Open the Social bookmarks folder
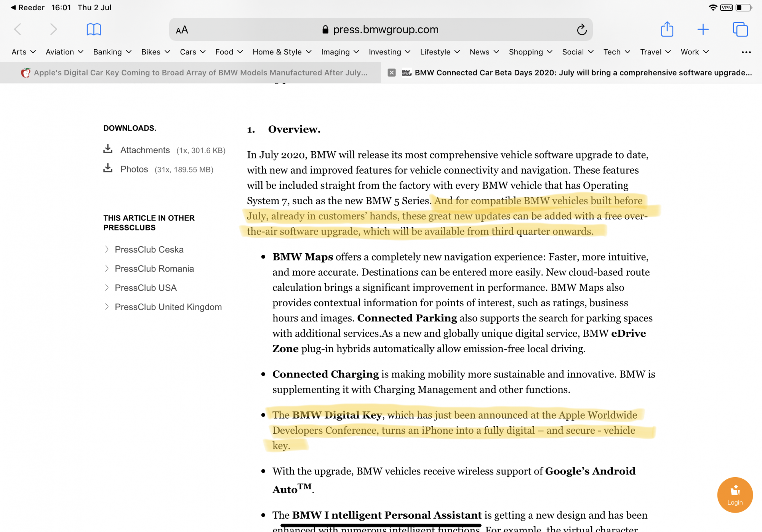The image size is (762, 532). (578, 52)
